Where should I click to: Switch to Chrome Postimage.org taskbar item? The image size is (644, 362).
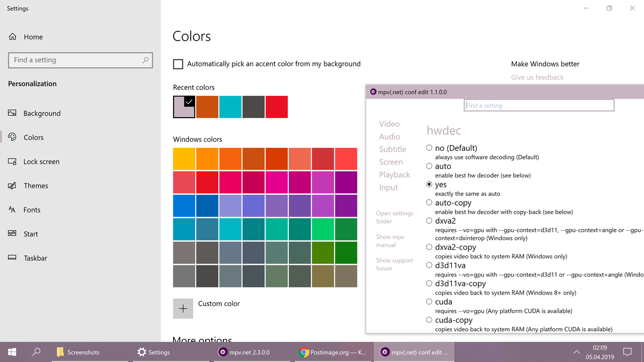click(334, 352)
